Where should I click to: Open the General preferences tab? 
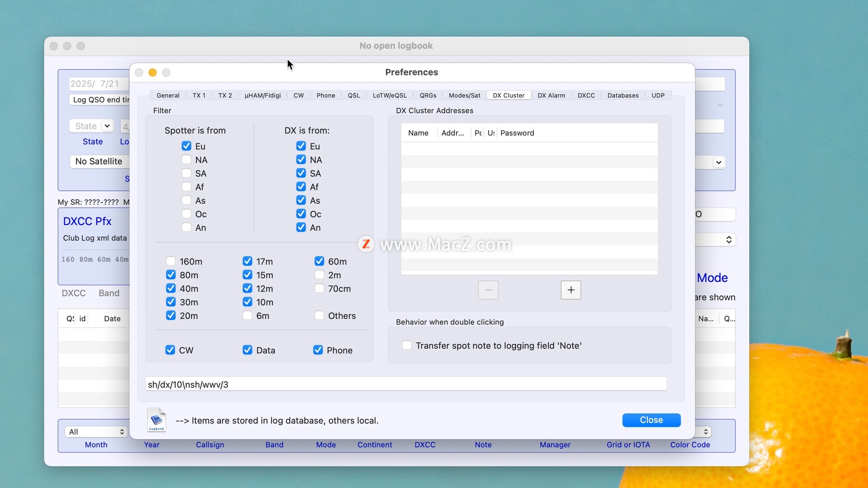click(168, 95)
